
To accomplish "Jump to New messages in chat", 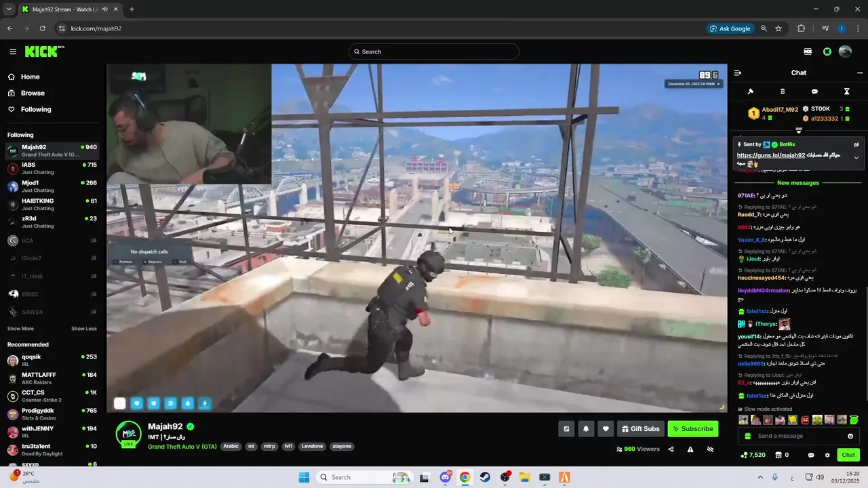I will [798, 183].
